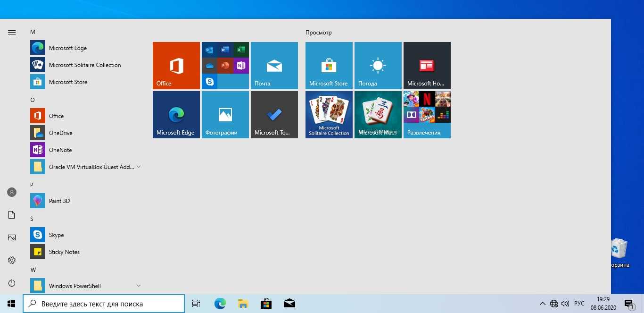This screenshot has width=644, height=313.
Task: Click the power button icon
Action: (12, 283)
